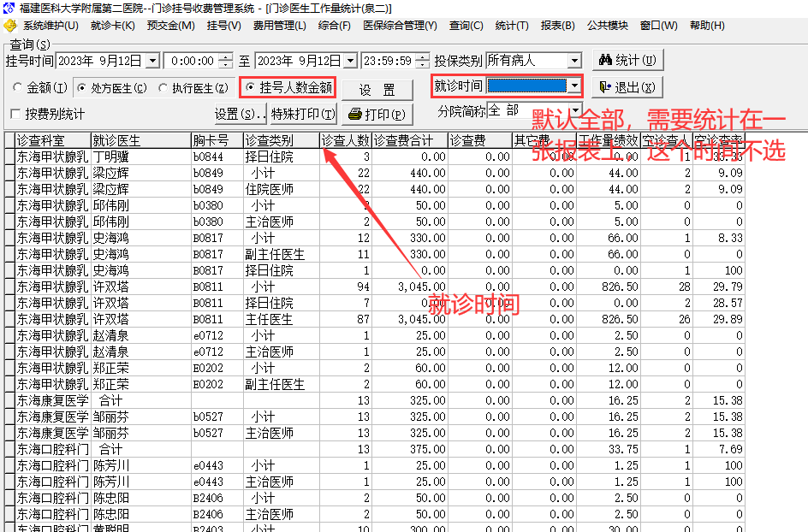The image size is (808, 532).
Task: Click the application icon in title bar
Action: click(x=9, y=8)
